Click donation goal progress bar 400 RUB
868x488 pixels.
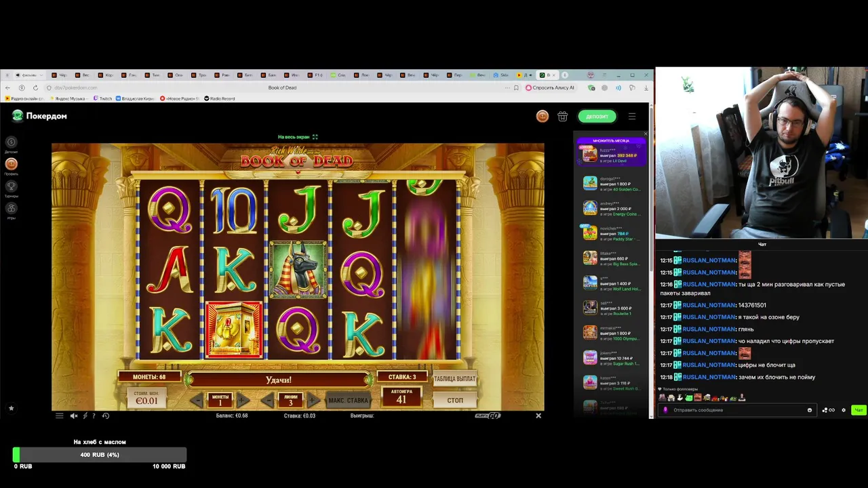[x=100, y=455]
